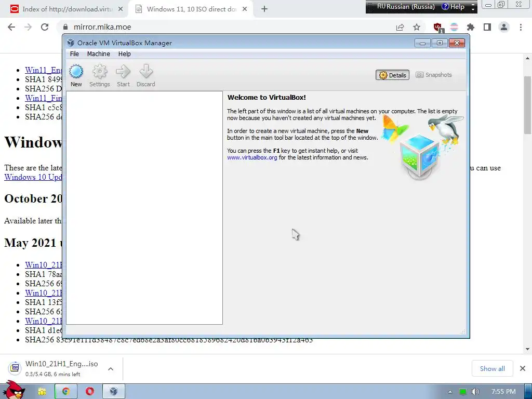The width and height of the screenshot is (532, 399).
Task: Switch to Snapshots view button
Action: coord(434,75)
